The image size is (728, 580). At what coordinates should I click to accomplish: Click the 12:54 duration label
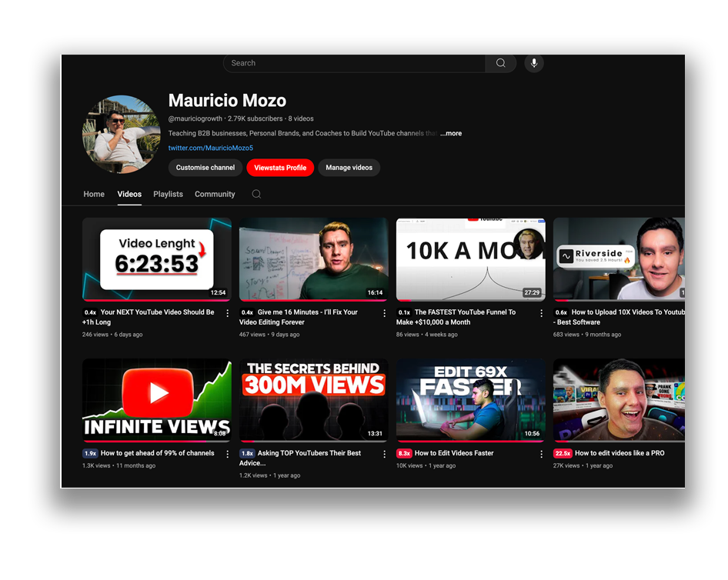pyautogui.click(x=218, y=293)
